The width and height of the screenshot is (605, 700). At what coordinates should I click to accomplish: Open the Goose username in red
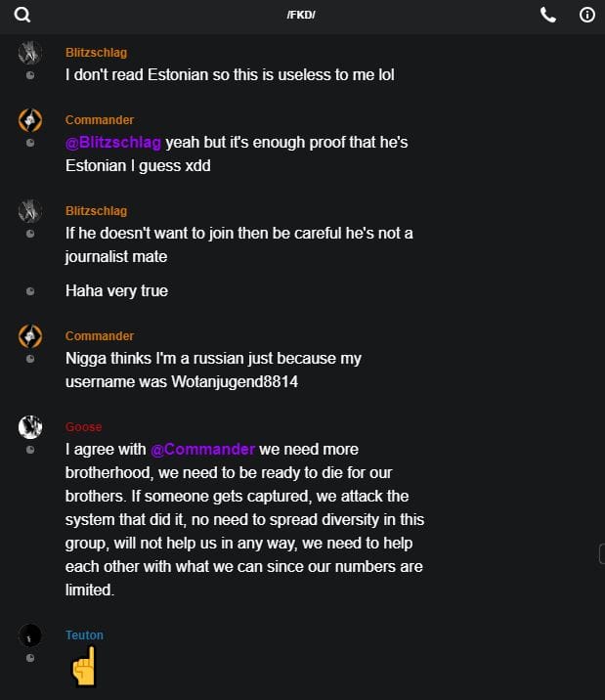point(83,427)
